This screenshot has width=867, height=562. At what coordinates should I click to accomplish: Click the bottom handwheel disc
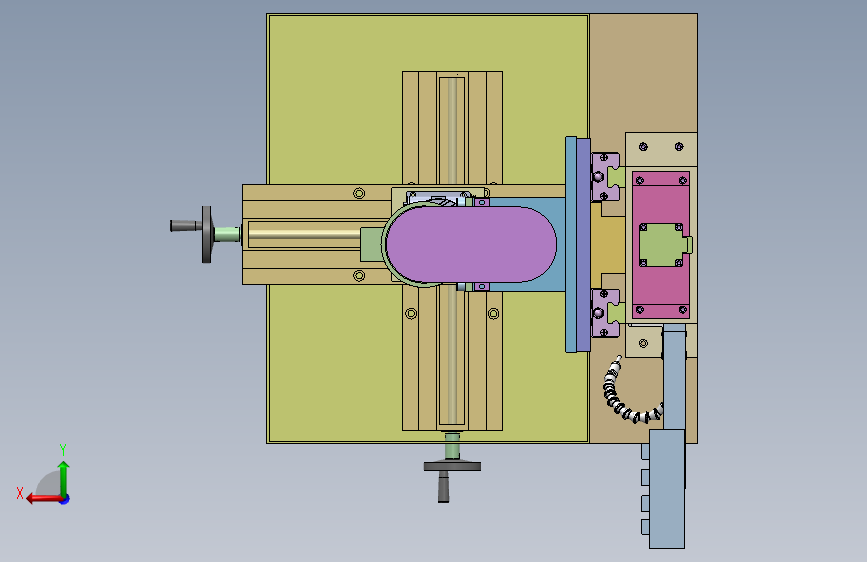452,466
